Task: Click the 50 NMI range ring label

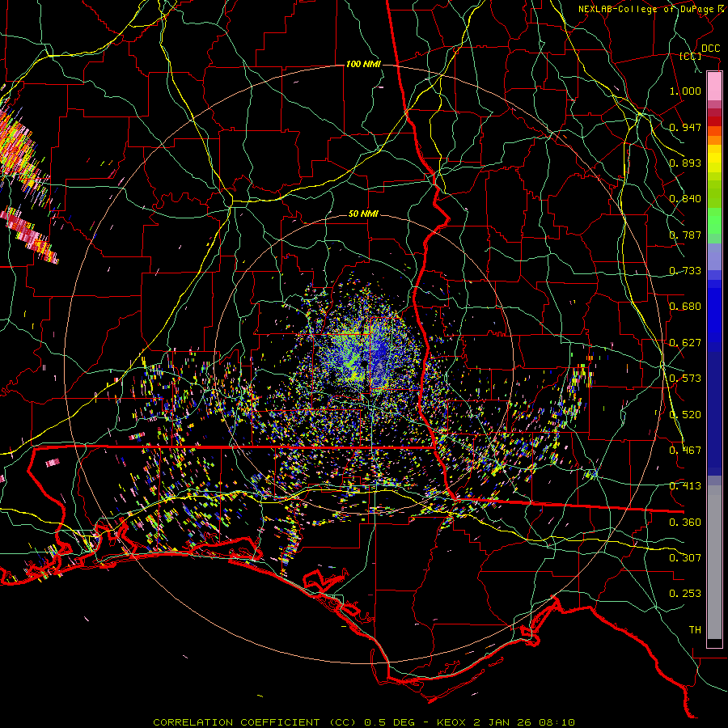Action: (363, 214)
